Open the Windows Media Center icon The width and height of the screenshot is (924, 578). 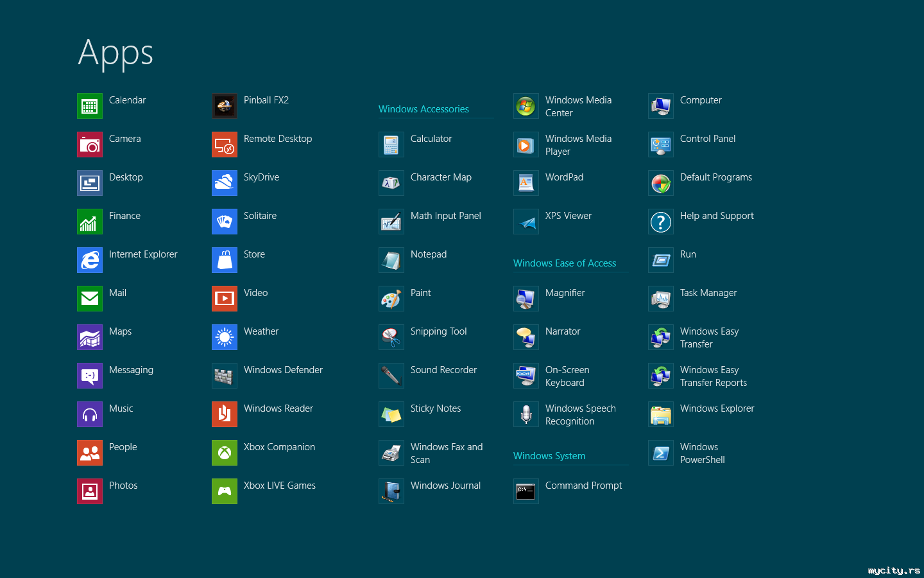526,106
